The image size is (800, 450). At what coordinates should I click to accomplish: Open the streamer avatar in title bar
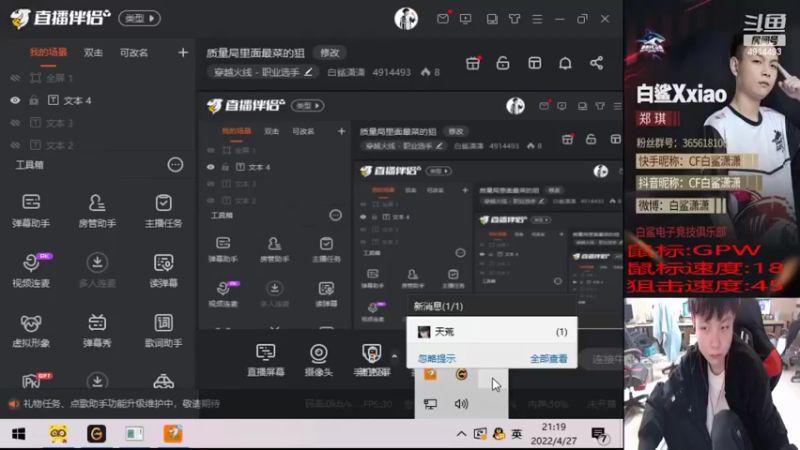tap(406, 19)
